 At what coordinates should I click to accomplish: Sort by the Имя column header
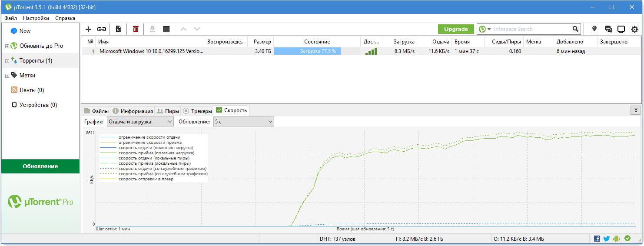tap(150, 42)
